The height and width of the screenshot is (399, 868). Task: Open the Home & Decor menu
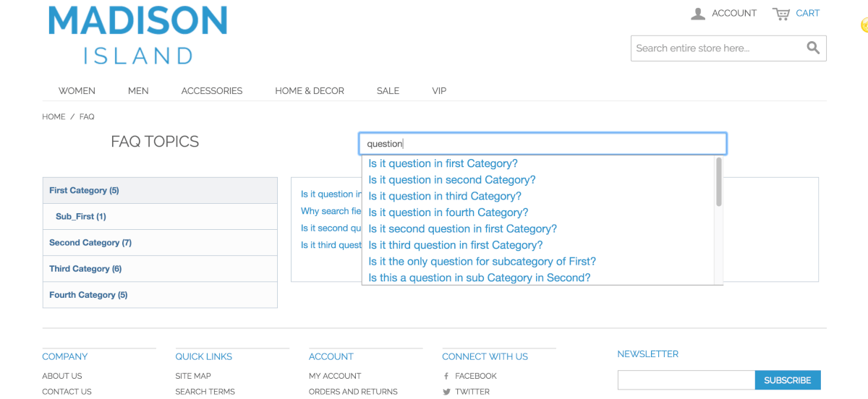point(310,91)
